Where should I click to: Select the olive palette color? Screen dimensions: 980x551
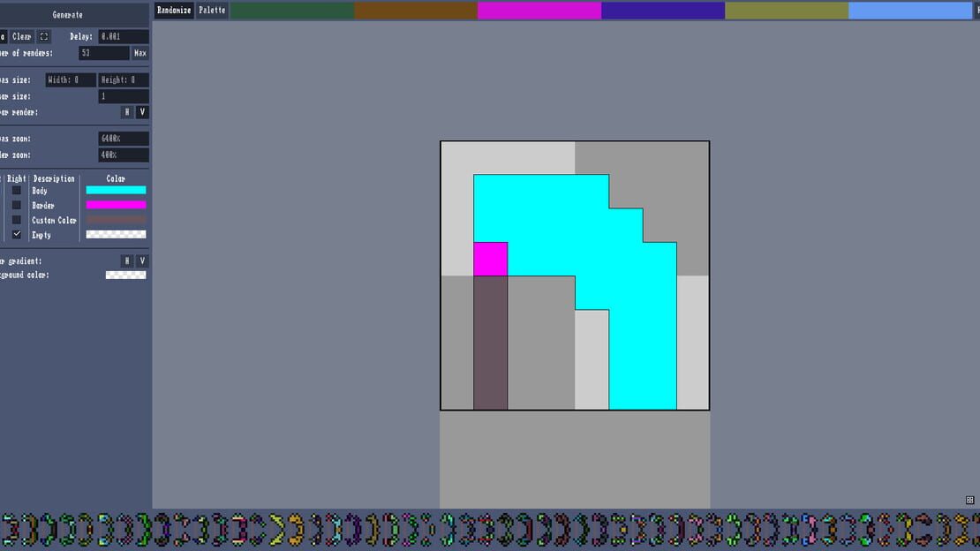pyautogui.click(x=787, y=11)
